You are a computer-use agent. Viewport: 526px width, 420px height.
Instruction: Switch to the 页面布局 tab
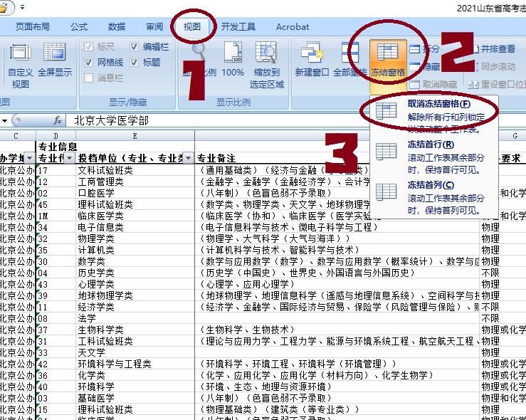click(33, 27)
